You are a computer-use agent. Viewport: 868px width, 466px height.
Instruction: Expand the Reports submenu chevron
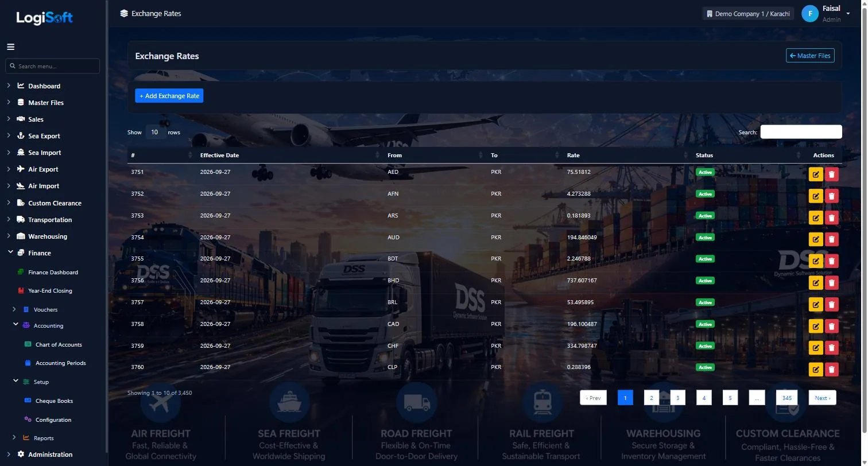[x=14, y=438]
